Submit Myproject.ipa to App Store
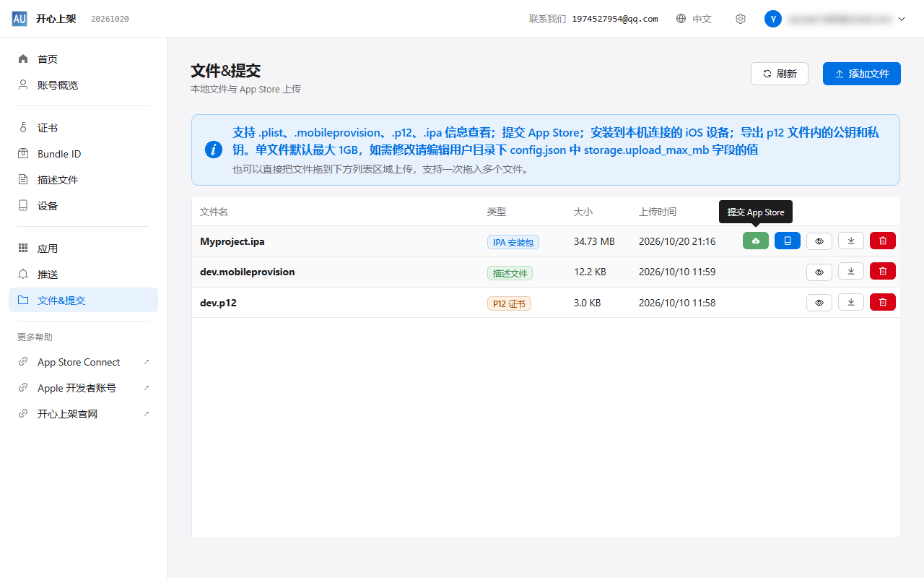Viewport: 924px width, 578px height. pyautogui.click(x=756, y=241)
